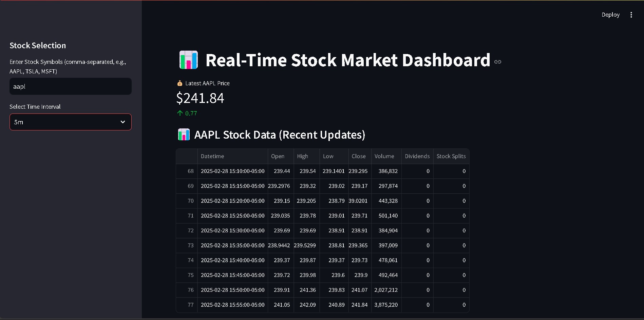Click the Stock Splits column header

point(451,156)
